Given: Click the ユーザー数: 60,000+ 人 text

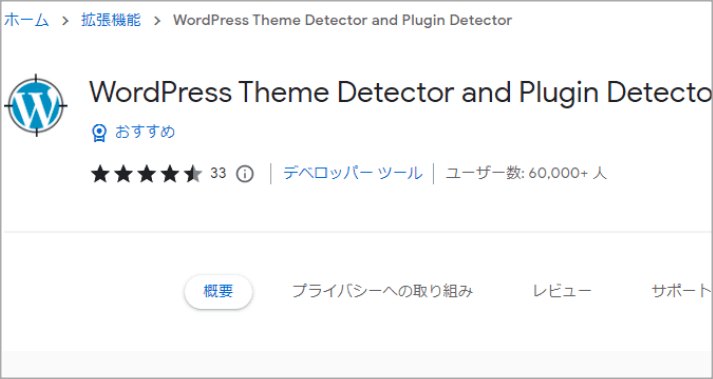Looking at the screenshot, I should pyautogui.click(x=526, y=173).
